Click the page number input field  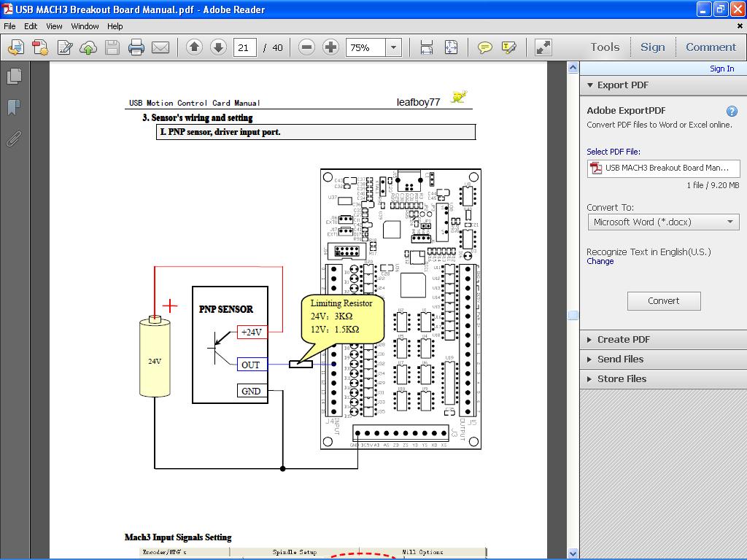(244, 47)
